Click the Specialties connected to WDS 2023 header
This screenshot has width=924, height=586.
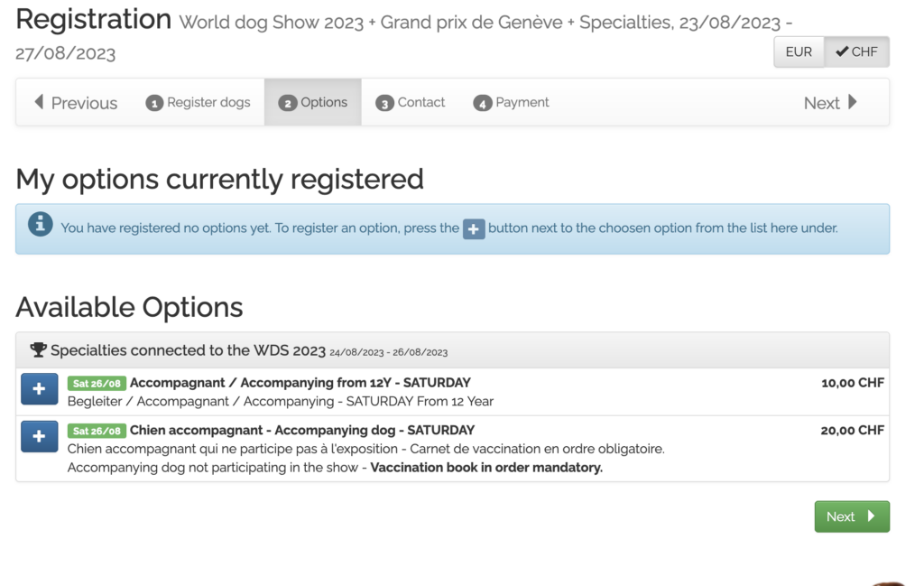coord(188,350)
